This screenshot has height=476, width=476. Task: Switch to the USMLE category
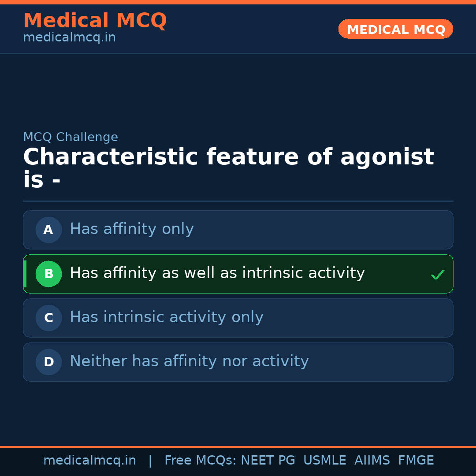[x=325, y=460]
